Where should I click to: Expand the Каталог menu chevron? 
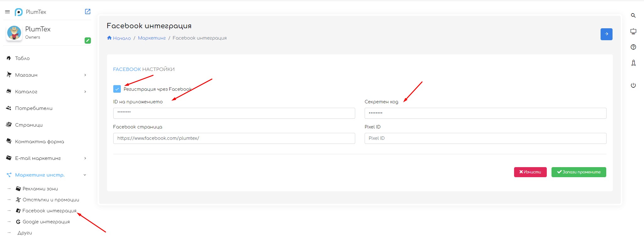tap(85, 91)
